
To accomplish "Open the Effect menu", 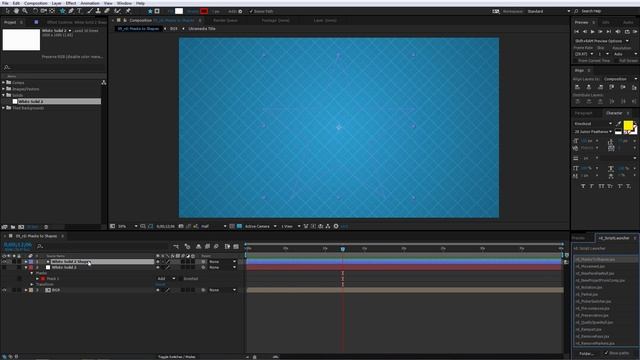I will (71, 3).
